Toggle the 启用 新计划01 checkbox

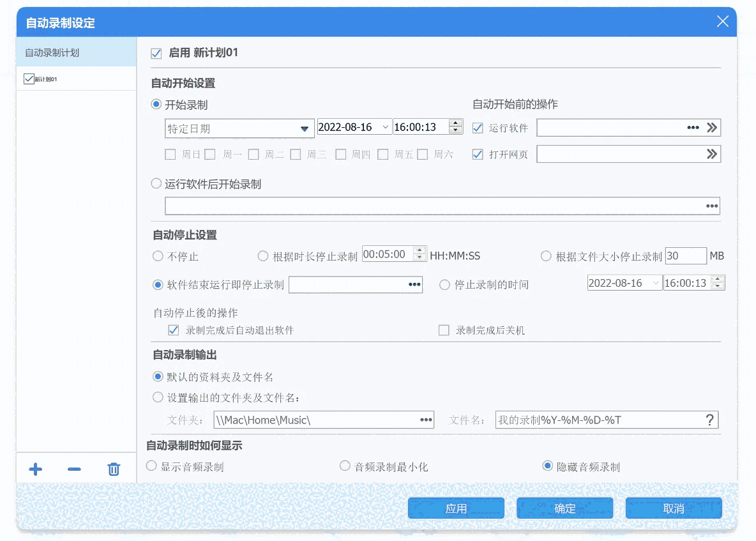(x=156, y=54)
